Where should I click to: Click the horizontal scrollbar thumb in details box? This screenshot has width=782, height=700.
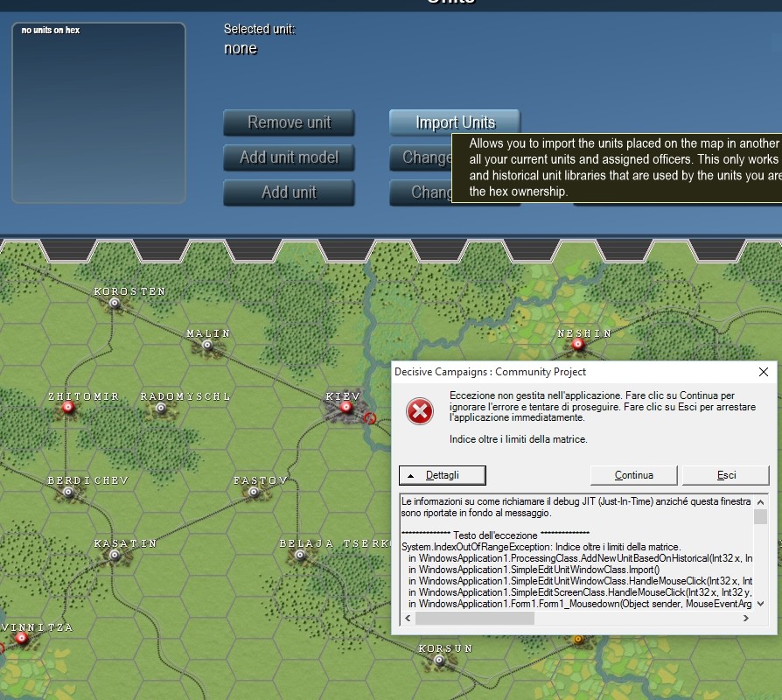[x=474, y=618]
